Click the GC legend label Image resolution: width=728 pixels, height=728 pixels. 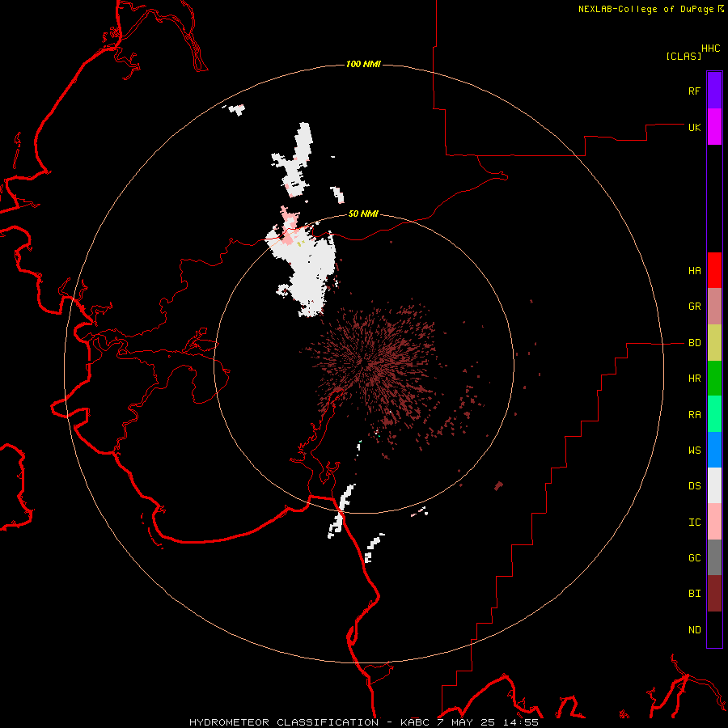694,557
